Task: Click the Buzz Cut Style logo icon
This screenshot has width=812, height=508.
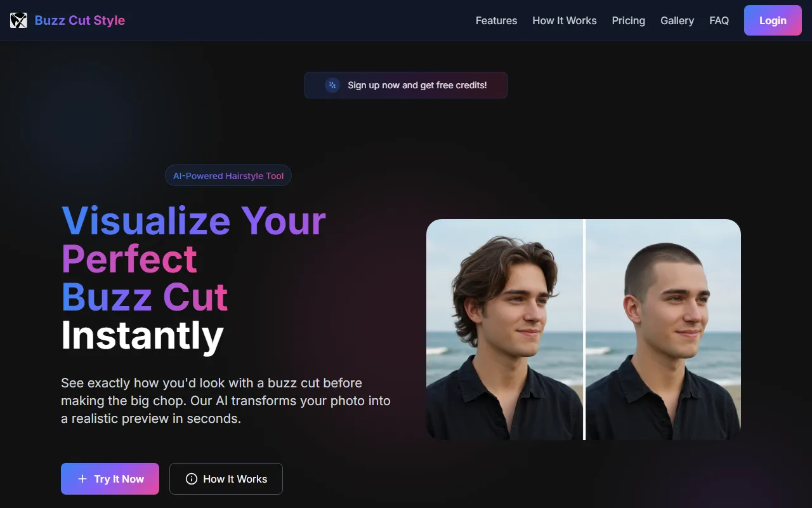Action: coord(18,20)
